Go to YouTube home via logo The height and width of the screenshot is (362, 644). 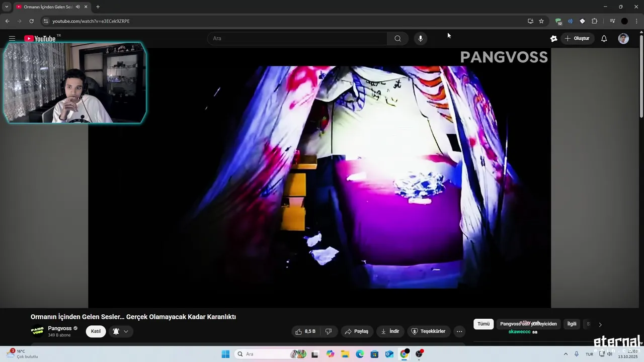click(40, 39)
